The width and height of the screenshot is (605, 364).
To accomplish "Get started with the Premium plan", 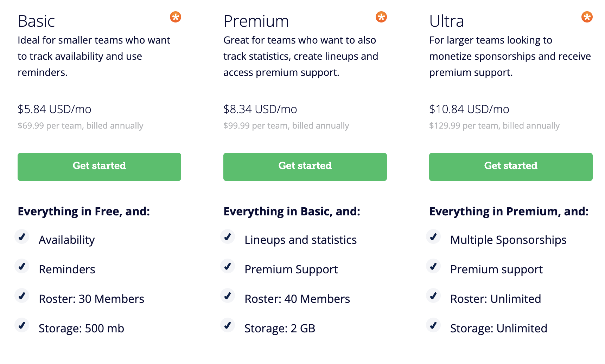I will [305, 167].
